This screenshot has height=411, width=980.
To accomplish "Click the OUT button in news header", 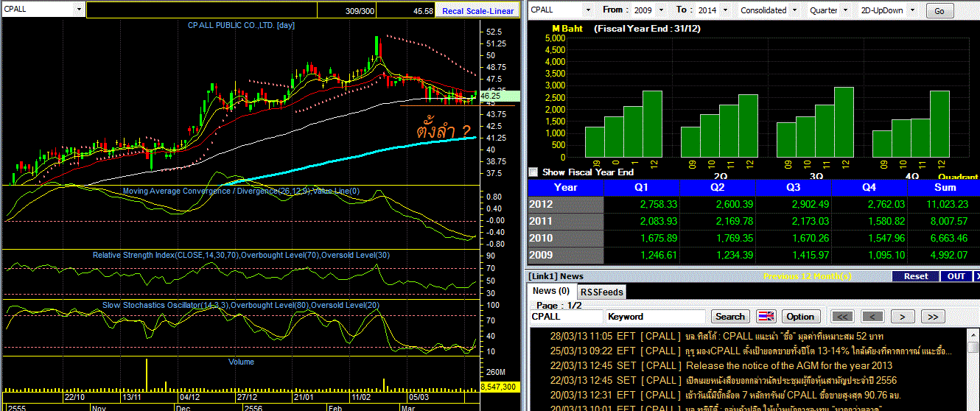I will point(956,276).
